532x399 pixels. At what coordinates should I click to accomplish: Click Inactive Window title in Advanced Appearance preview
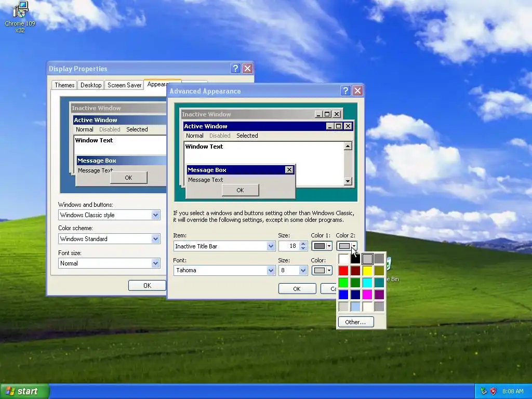coord(206,114)
